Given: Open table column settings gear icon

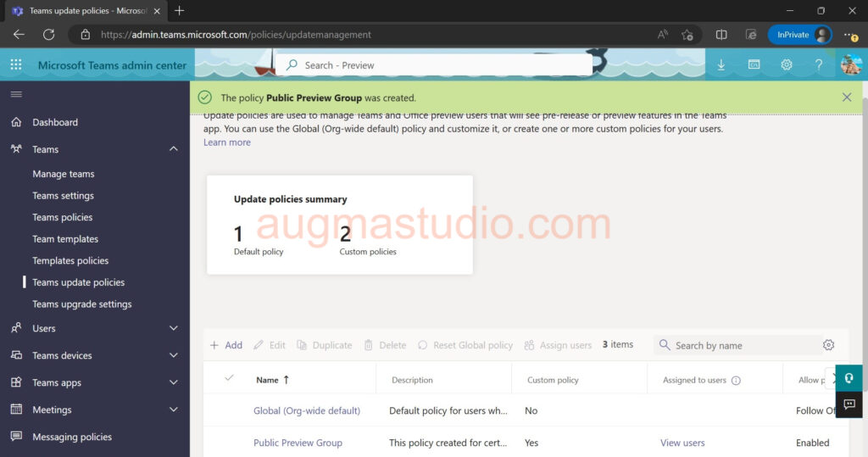Looking at the screenshot, I should [828, 345].
